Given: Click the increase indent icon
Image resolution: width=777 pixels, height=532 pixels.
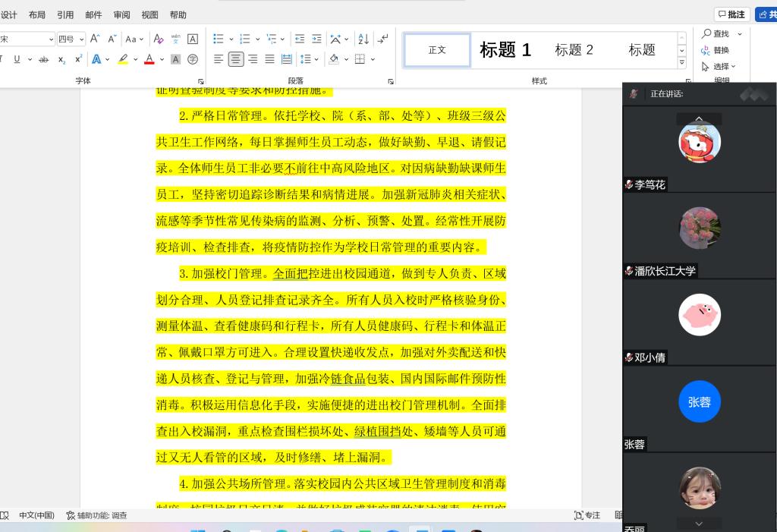Looking at the screenshot, I should tap(316, 39).
